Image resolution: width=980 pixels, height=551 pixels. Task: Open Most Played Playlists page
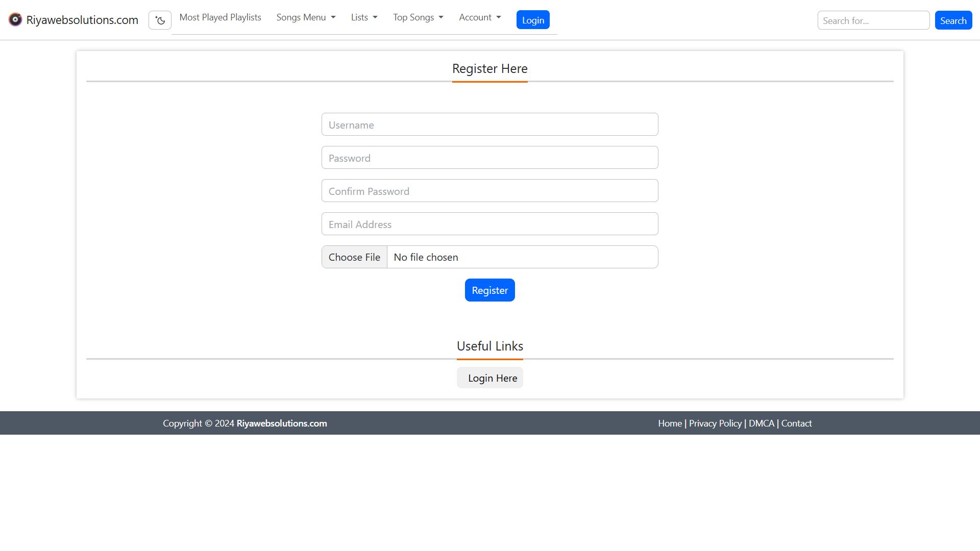[220, 17]
